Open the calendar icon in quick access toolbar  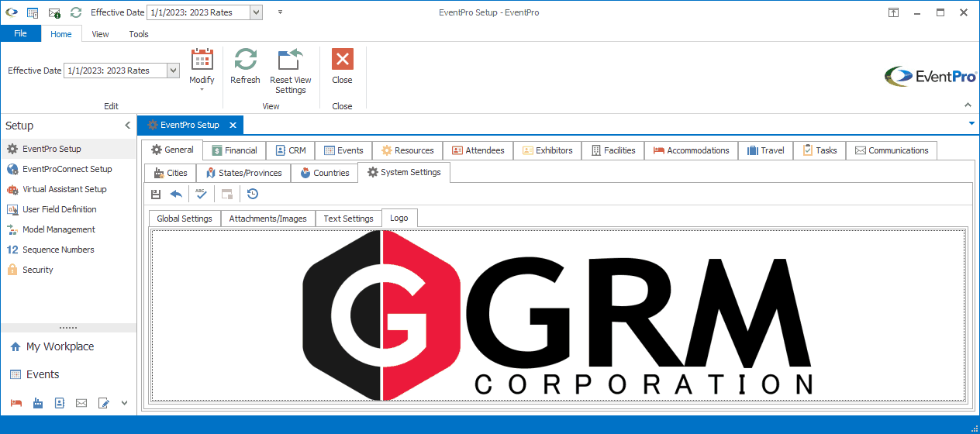(x=33, y=12)
